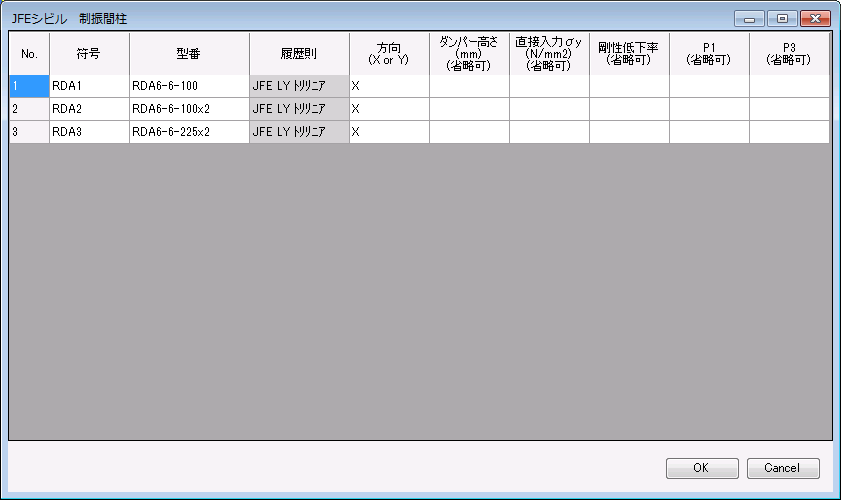Select the RDA3 symbol cell
This screenshot has width=841, height=500.
tap(90, 132)
